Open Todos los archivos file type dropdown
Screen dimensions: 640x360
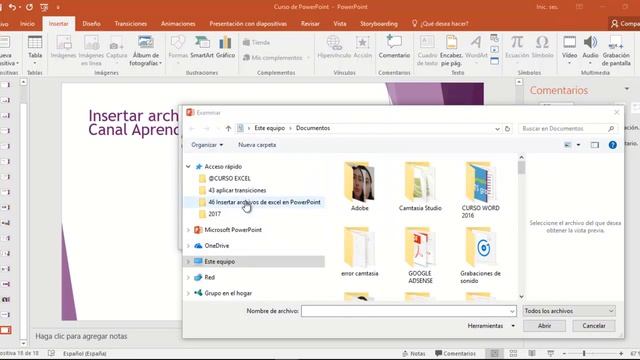[x=569, y=311]
